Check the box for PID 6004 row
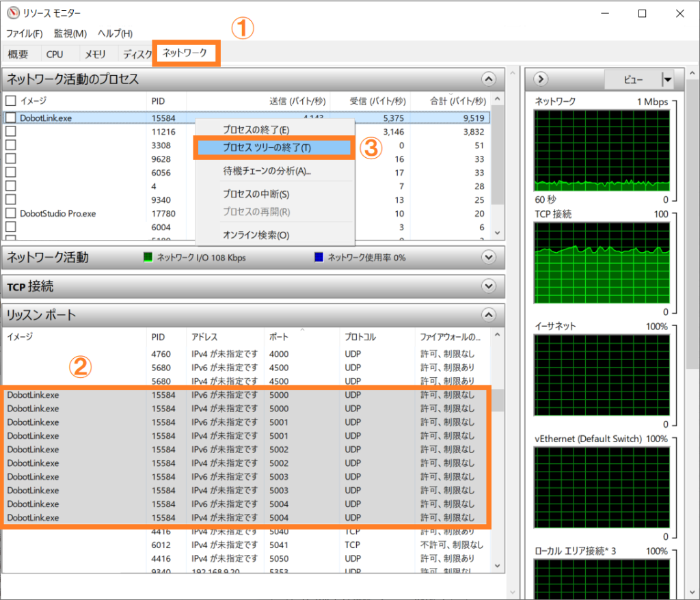The height and width of the screenshot is (600, 700). [11, 227]
